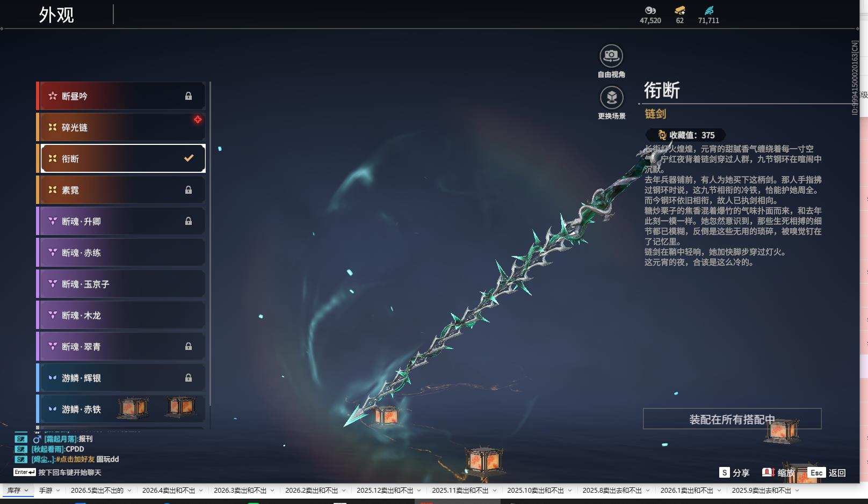Open dropdown arrow on 2025.9卖出去和不出 tab
Viewport: 868px width, 504px height.
[797, 491]
